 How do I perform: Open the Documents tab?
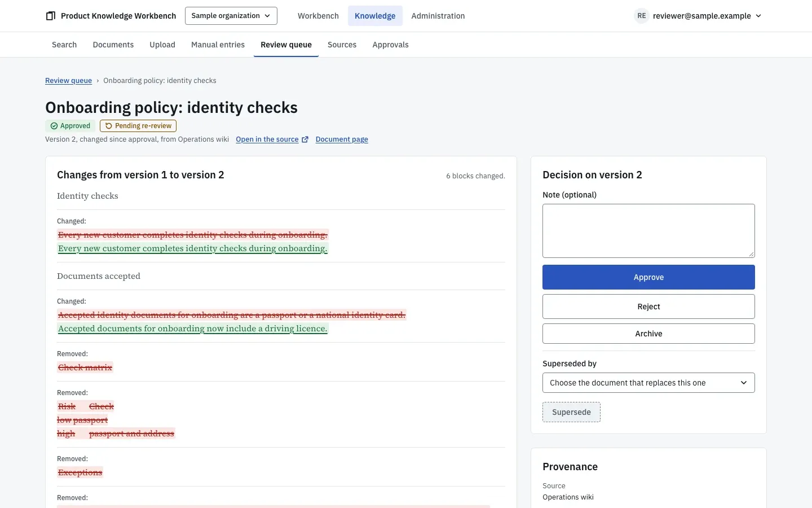tap(113, 45)
